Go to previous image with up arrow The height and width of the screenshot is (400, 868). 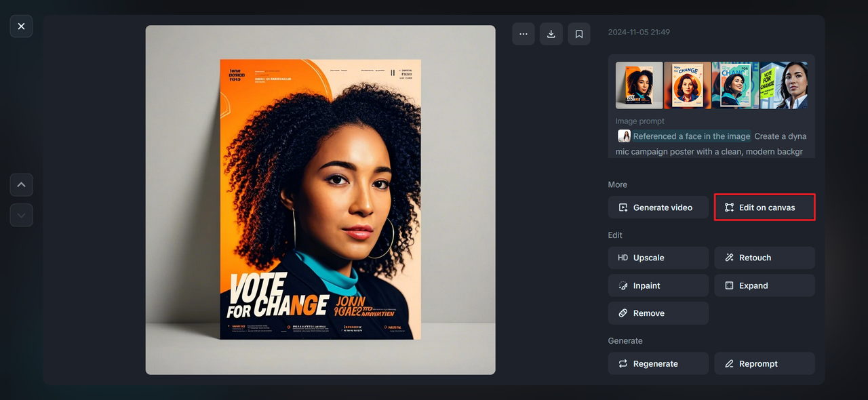pos(21,184)
